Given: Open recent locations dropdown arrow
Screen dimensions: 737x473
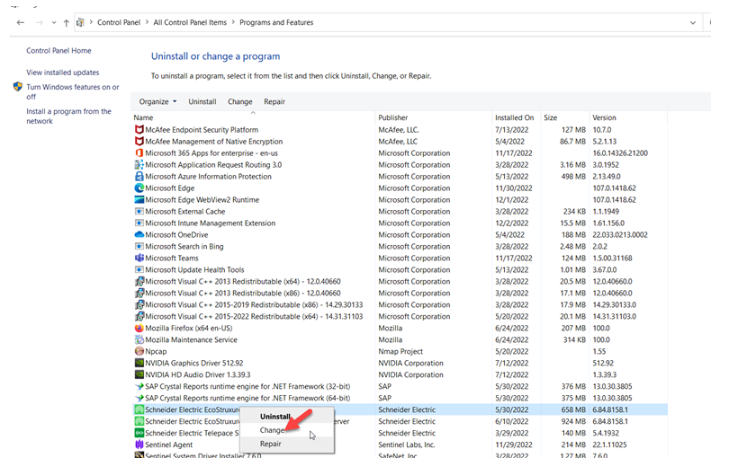Looking at the screenshot, I should tap(54, 23).
